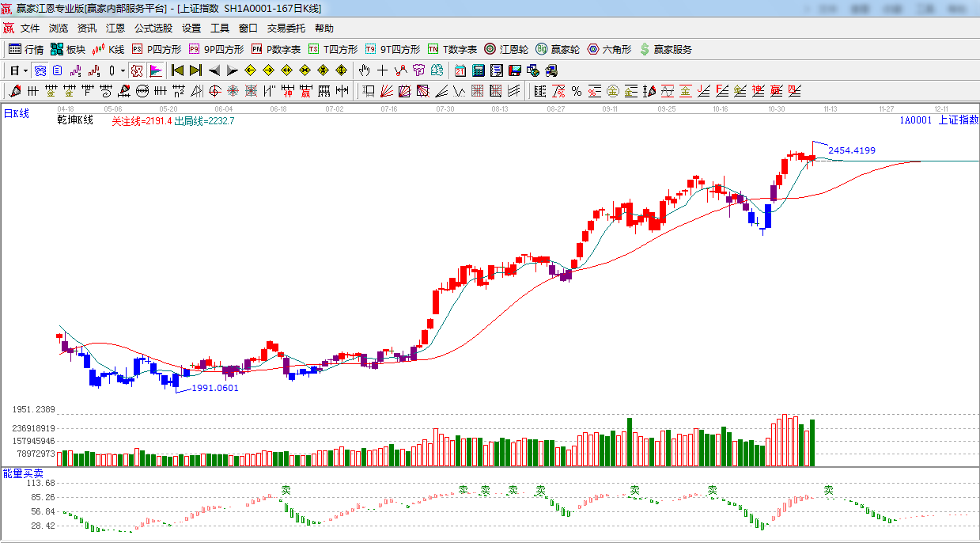Image resolution: width=980 pixels, height=543 pixels.
Task: Click the 日K线 label on chart
Action: pos(17,114)
